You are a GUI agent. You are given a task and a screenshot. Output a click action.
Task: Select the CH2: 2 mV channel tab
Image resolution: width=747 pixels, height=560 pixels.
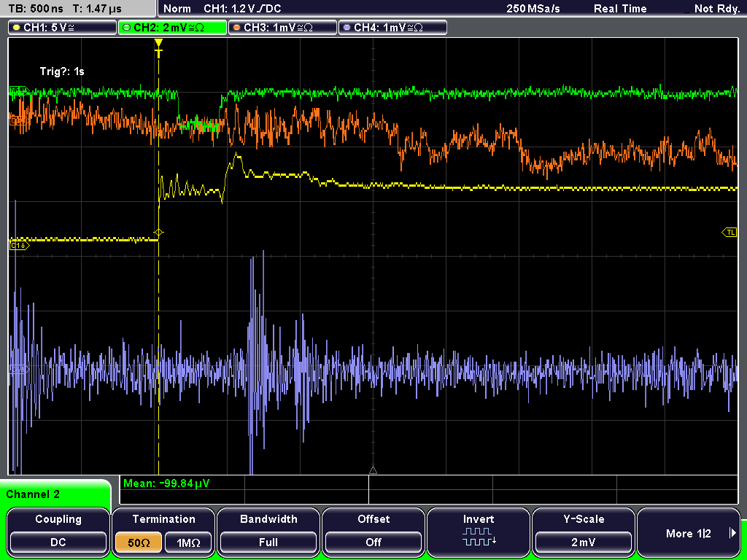click(172, 28)
